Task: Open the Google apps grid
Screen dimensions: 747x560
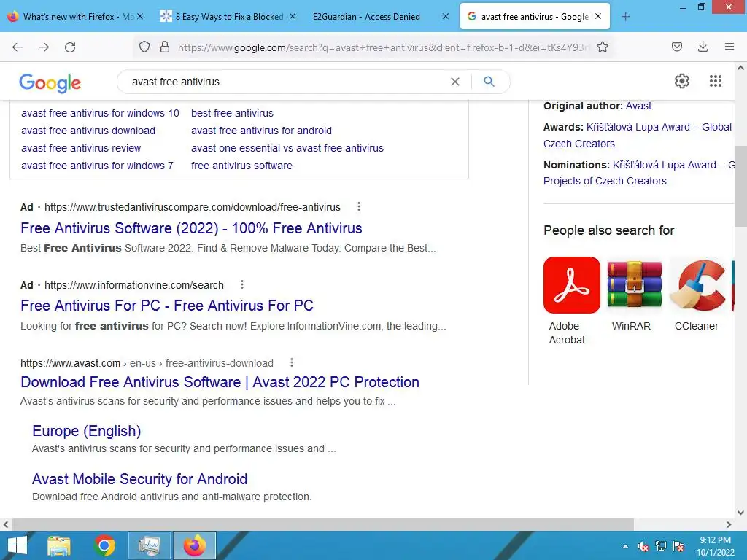Action: point(716,81)
